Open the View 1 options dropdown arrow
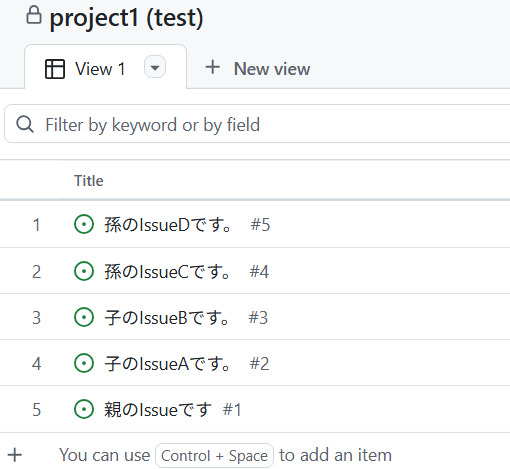510x469 pixels. (x=155, y=67)
